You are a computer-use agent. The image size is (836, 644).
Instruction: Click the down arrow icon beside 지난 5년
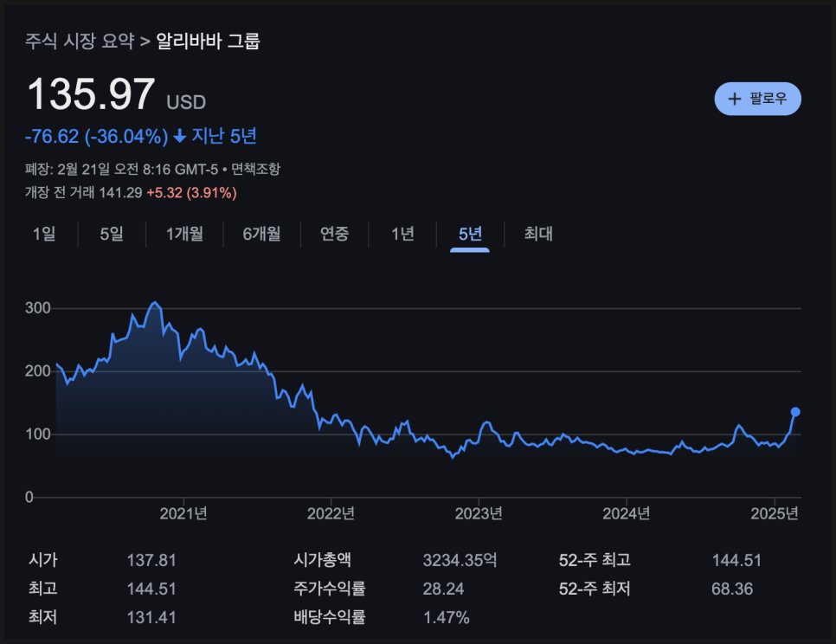click(180, 137)
